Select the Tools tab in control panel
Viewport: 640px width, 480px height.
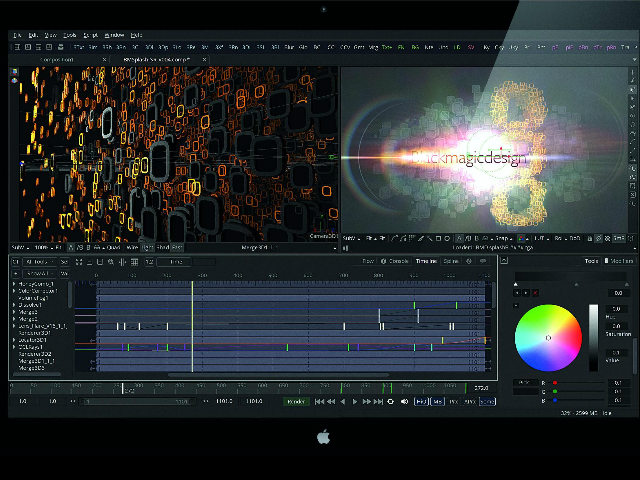tap(591, 260)
